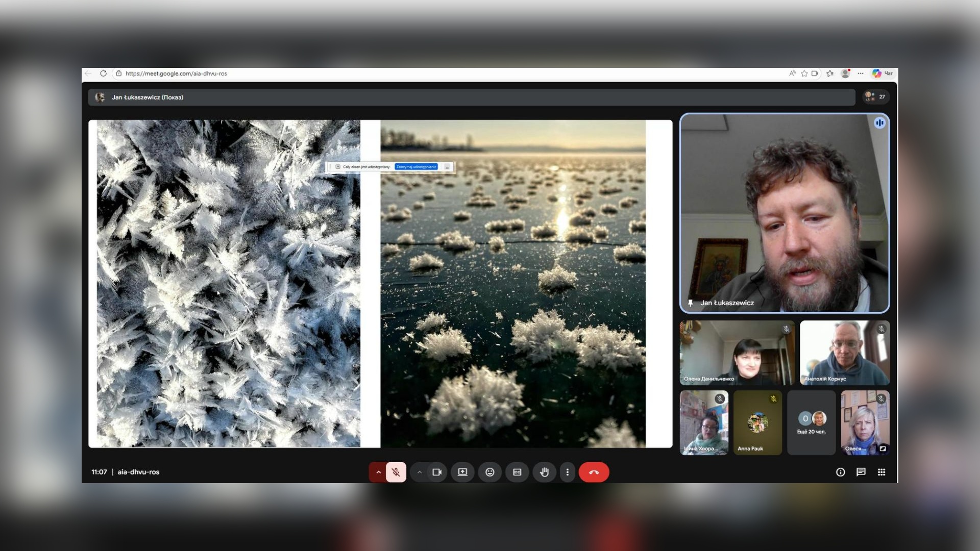Select Anna Pauk's participant tile

(x=757, y=423)
